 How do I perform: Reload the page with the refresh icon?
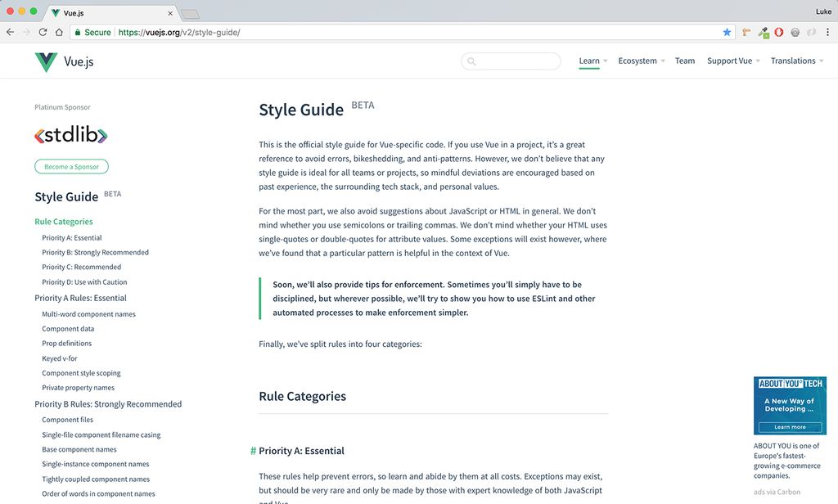pyautogui.click(x=43, y=32)
